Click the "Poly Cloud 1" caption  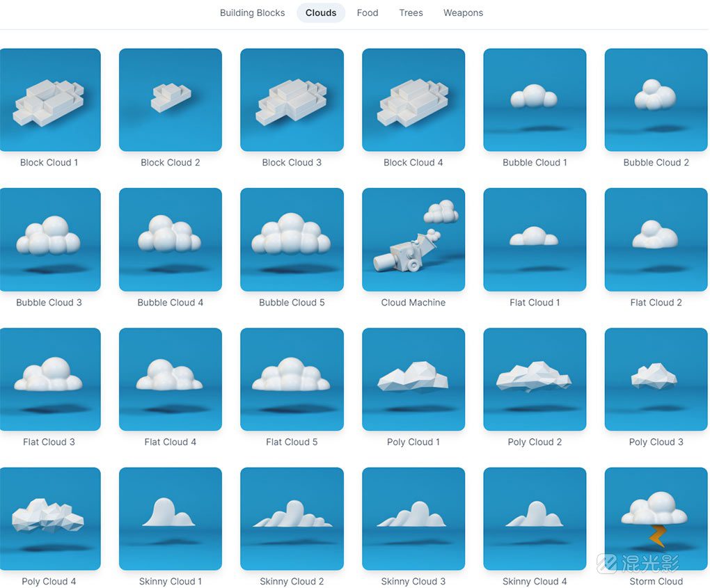tap(413, 442)
